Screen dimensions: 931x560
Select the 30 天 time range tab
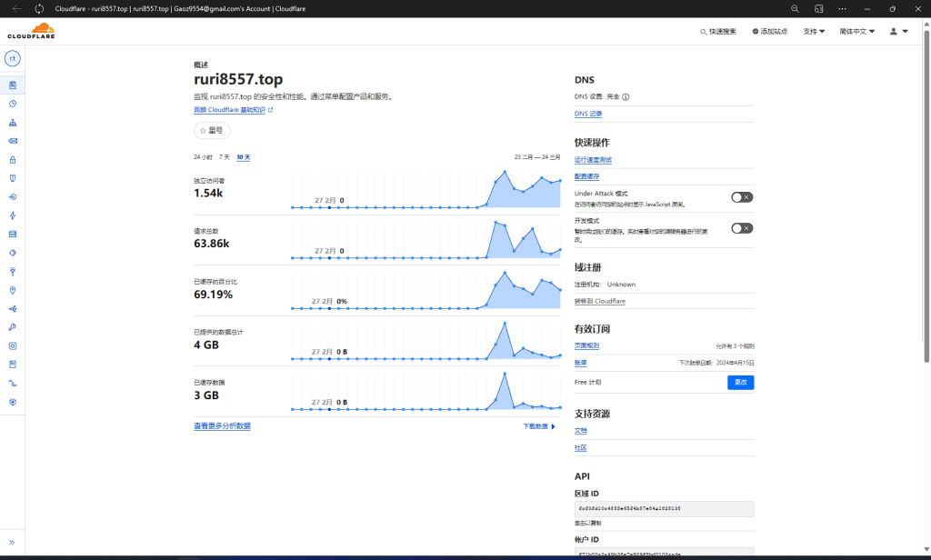click(244, 157)
